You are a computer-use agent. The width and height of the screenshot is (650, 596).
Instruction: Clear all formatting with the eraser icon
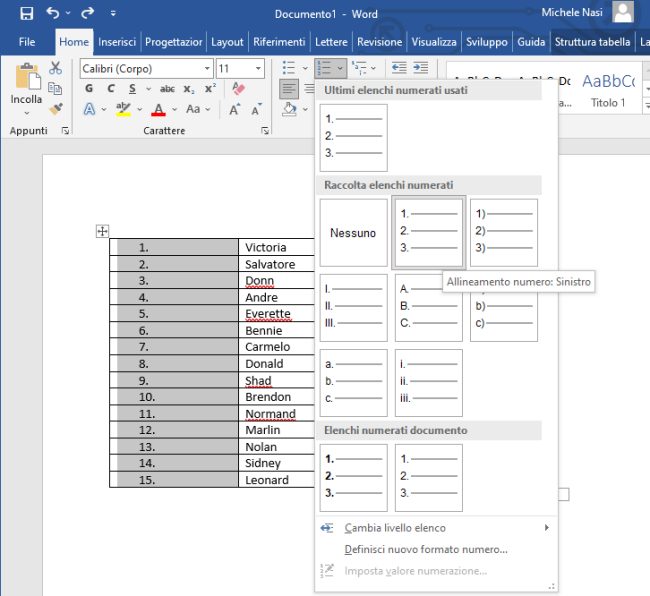coord(238,88)
